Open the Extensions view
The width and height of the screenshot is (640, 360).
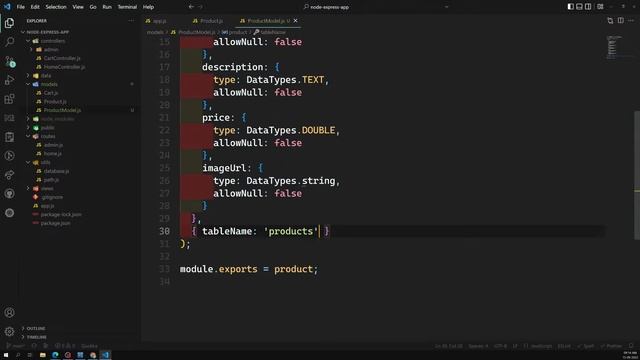(9, 99)
